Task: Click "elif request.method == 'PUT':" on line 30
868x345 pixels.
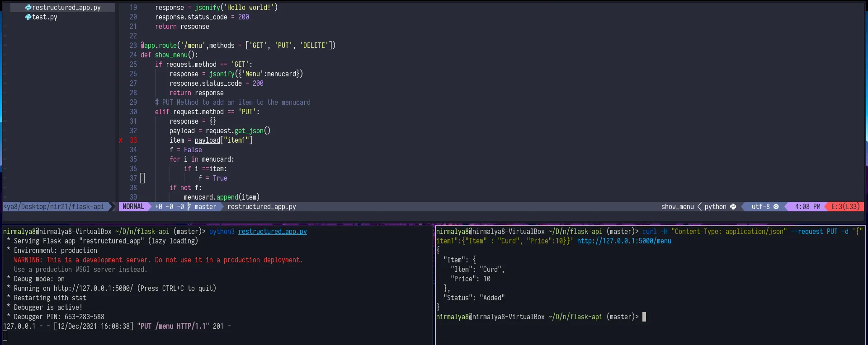Action: click(207, 112)
